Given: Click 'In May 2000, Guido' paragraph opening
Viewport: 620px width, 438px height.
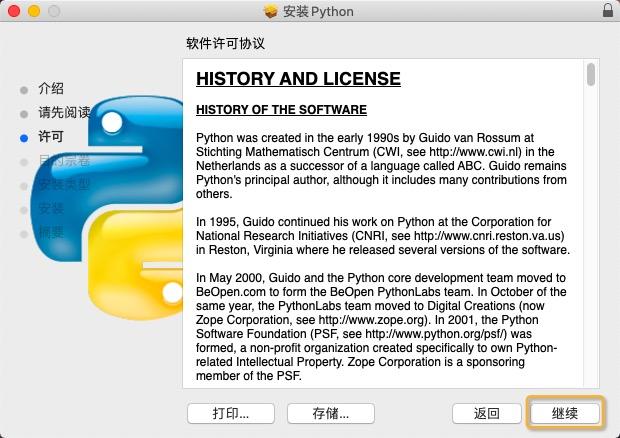Looking at the screenshot, I should coord(250,278).
